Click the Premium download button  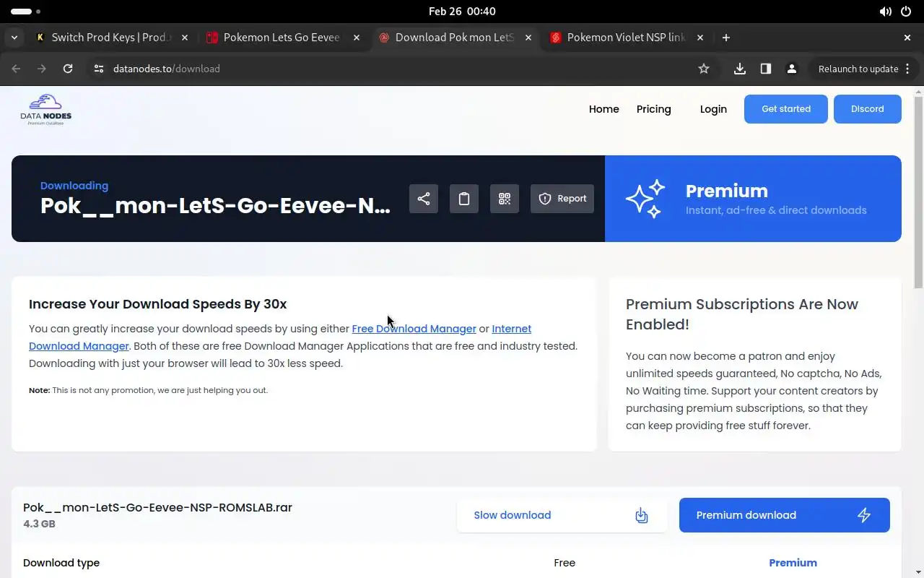click(785, 515)
